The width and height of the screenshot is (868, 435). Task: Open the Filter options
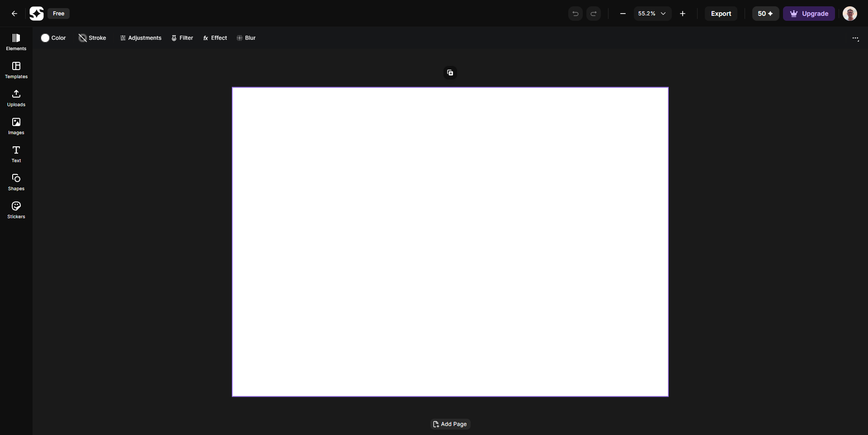pyautogui.click(x=182, y=38)
